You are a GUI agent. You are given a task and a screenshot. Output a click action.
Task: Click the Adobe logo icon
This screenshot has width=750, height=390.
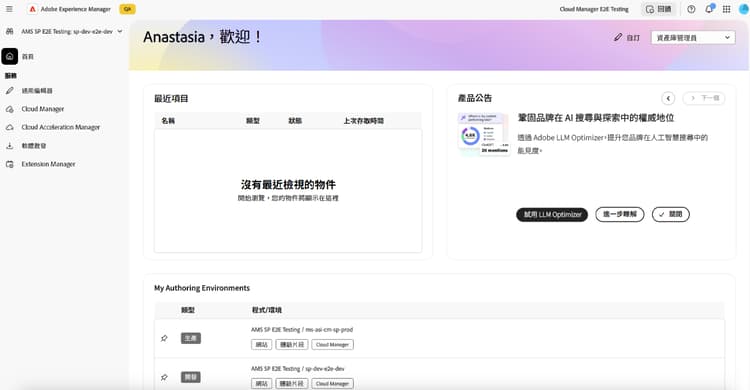33,9
